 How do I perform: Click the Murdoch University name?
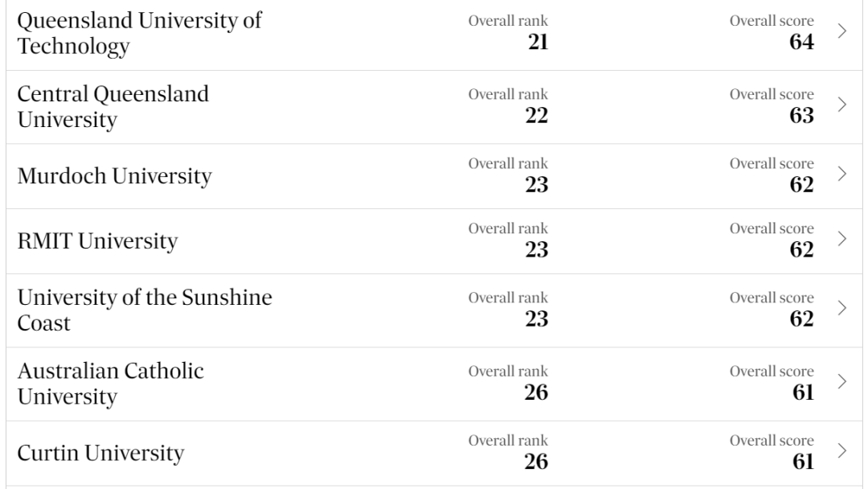point(115,175)
